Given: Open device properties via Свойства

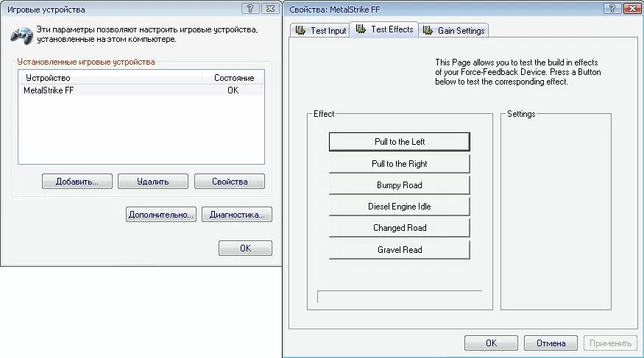Looking at the screenshot, I should tap(229, 182).
